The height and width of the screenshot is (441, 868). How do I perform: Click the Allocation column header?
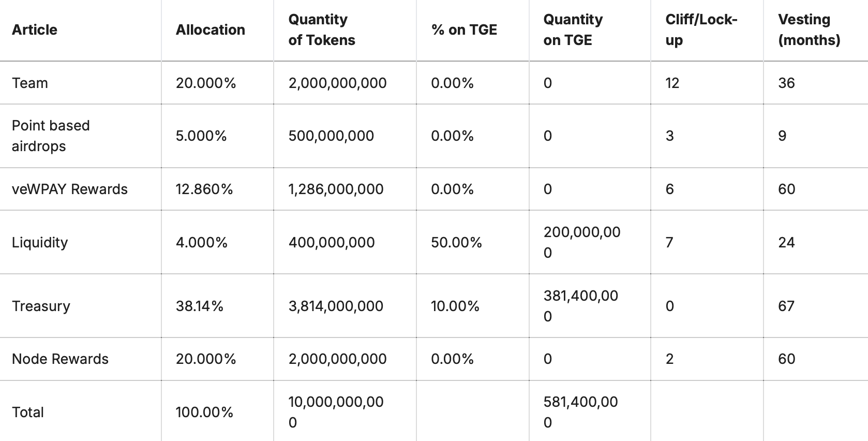coord(210,30)
